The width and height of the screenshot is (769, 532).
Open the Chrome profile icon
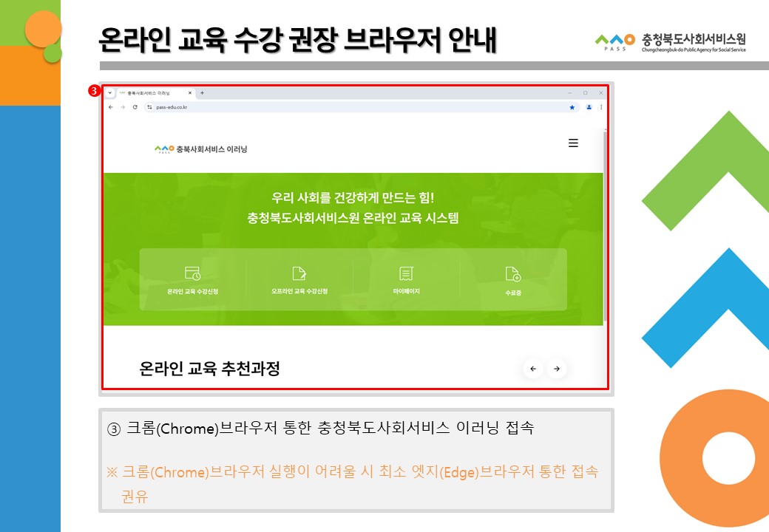[589, 107]
